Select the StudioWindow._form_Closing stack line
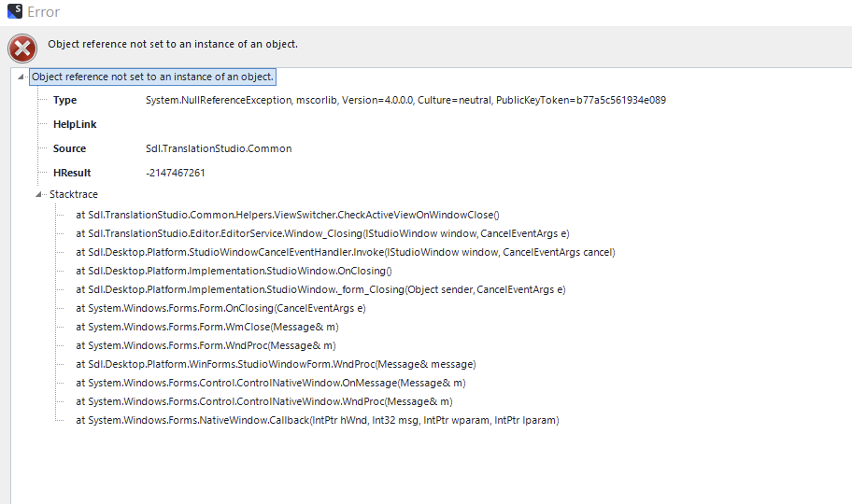 click(320, 289)
